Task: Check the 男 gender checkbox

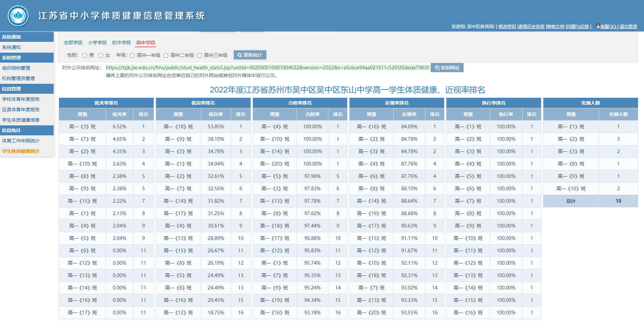Action: click(85, 55)
